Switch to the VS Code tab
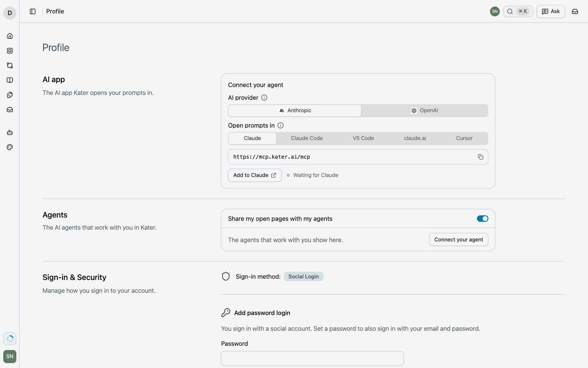 [x=363, y=138]
